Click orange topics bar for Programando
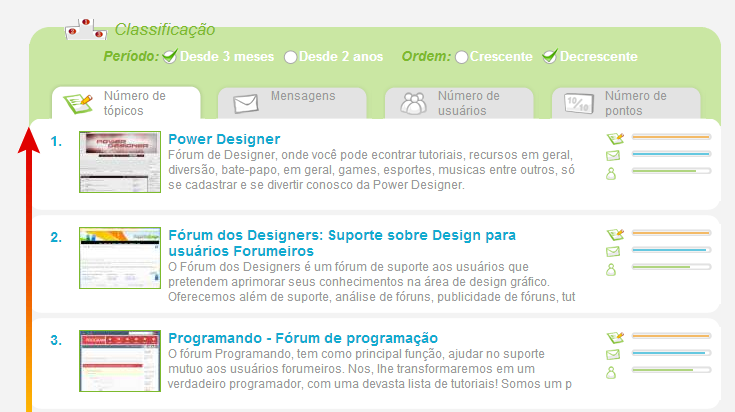 (x=671, y=336)
